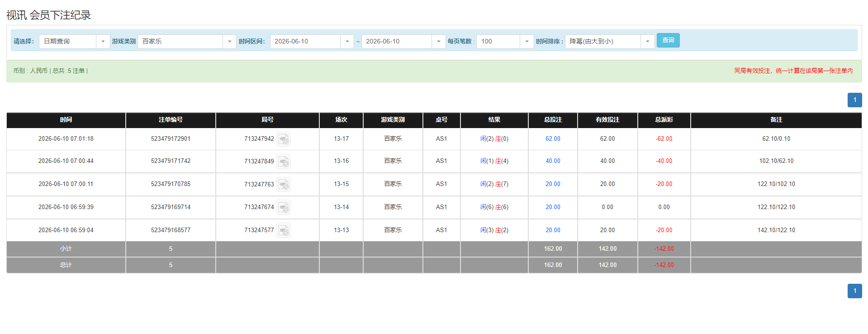Open the 时间排序 降幂 dropdown
Image resolution: width=868 pixels, height=334 pixels.
point(609,41)
